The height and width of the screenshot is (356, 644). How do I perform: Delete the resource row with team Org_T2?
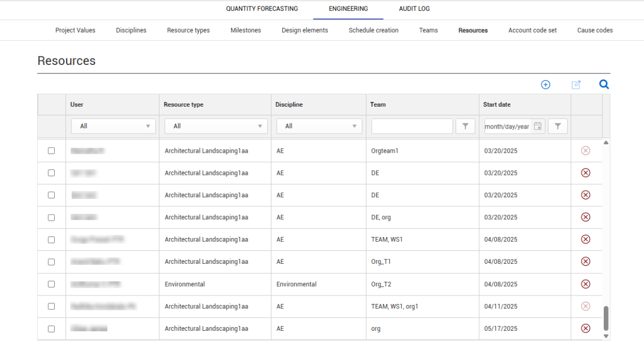[586, 284]
